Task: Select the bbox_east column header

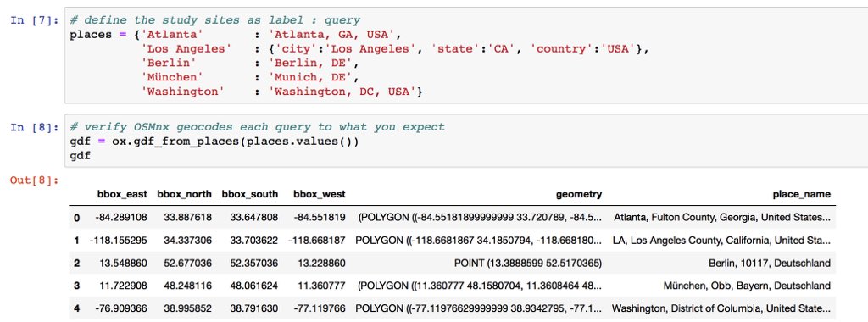Action: [x=122, y=194]
